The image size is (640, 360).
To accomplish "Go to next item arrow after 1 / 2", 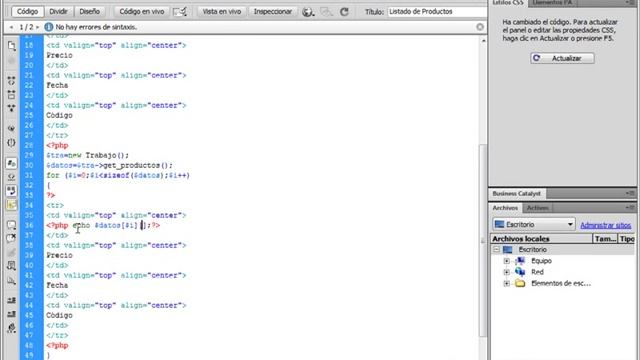I will (38, 27).
